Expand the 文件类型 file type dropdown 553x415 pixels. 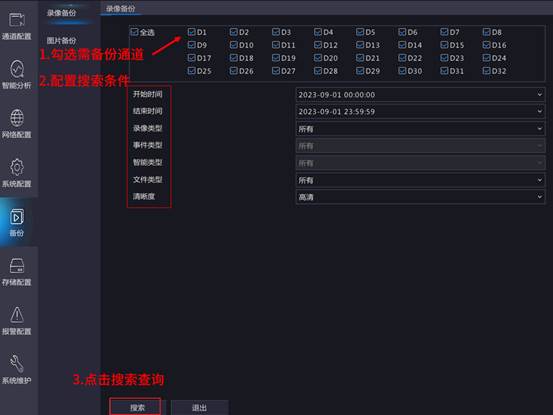[420, 180]
